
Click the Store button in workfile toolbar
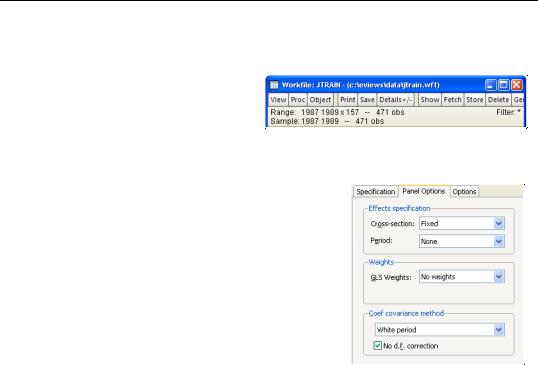click(475, 100)
